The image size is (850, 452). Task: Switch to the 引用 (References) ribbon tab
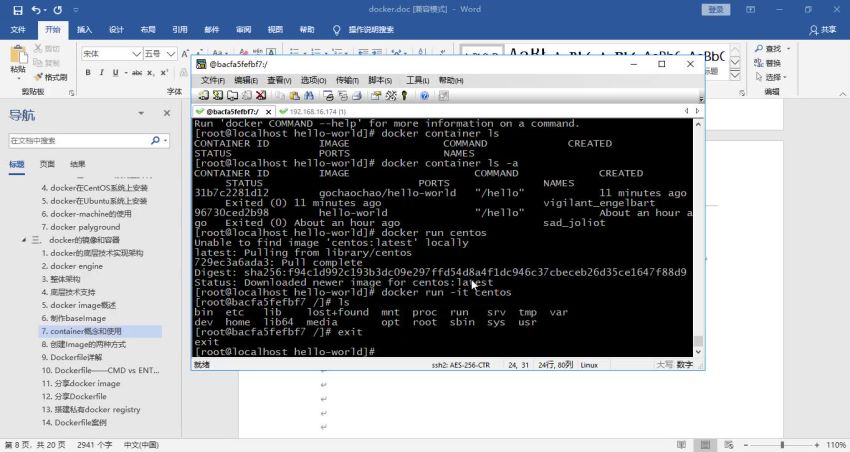click(179, 30)
